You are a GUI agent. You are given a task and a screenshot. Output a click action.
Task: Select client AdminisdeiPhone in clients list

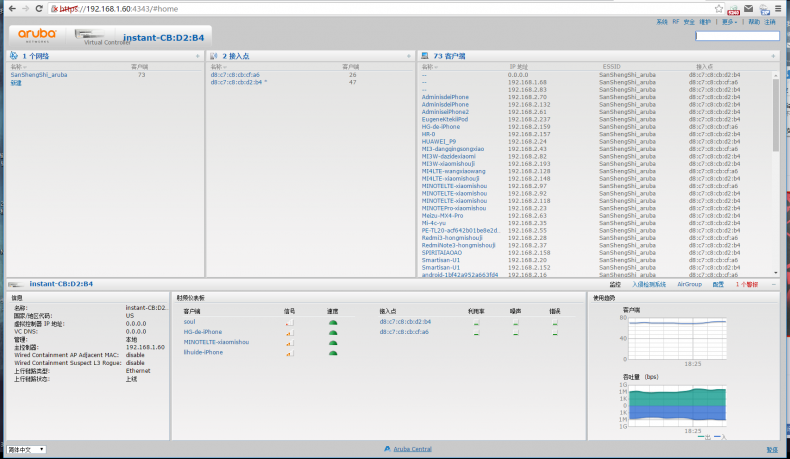445,97
